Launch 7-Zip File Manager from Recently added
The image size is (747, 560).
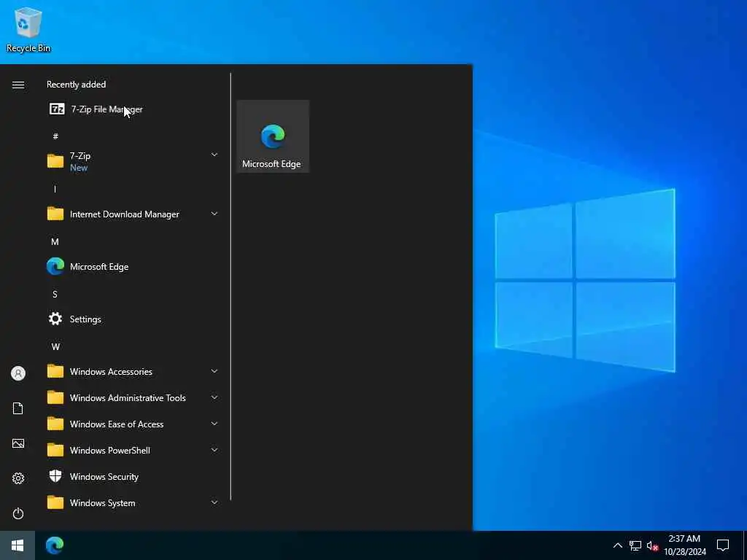click(x=133, y=109)
